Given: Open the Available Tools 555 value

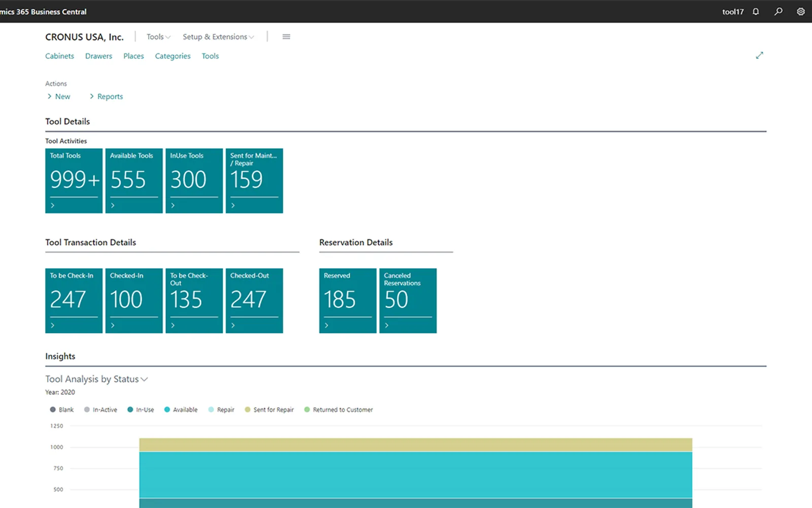Looking at the screenshot, I should [128, 179].
